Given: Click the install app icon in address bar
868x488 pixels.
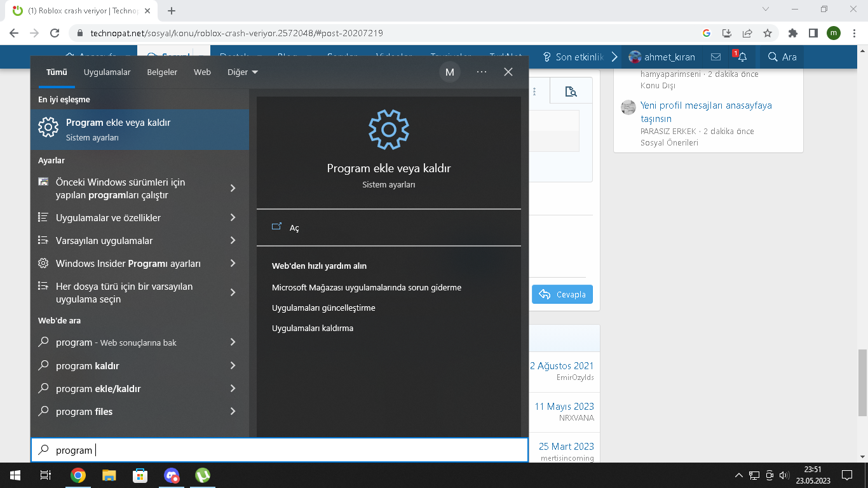Looking at the screenshot, I should click(x=727, y=33).
